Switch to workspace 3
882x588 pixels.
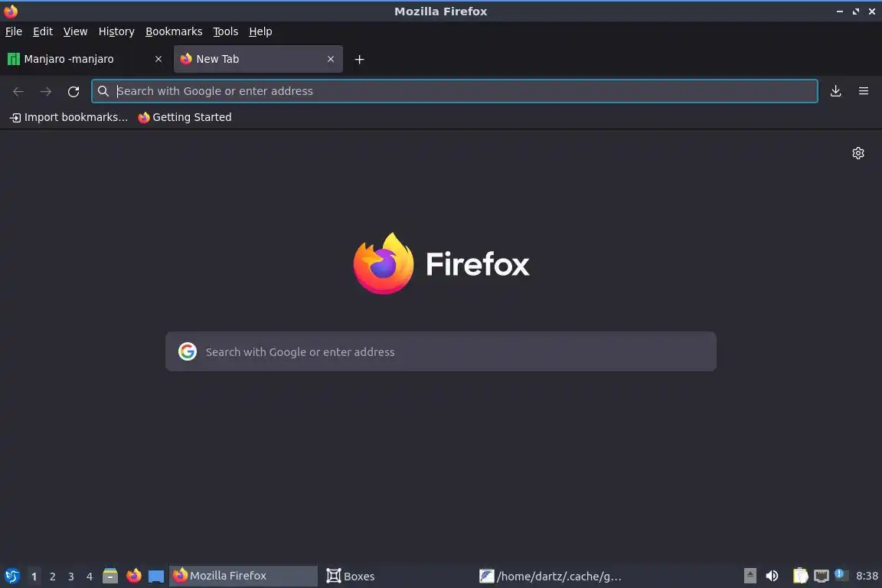(71, 577)
